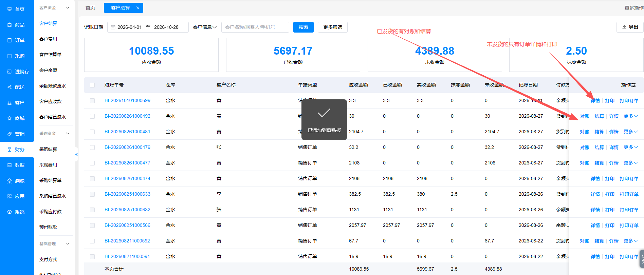Open the 商品 sidebar icon
The height and width of the screenshot is (275, 644).
tap(10, 25)
